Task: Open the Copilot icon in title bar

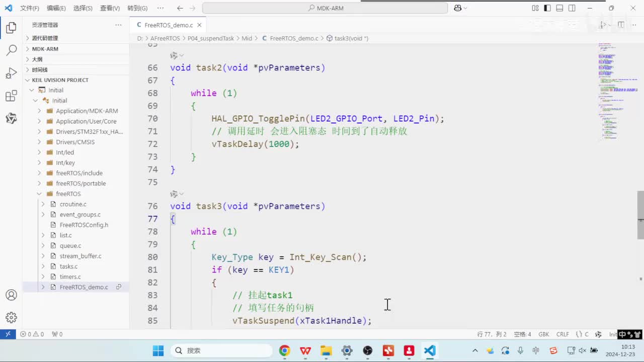Action: pyautogui.click(x=458, y=8)
